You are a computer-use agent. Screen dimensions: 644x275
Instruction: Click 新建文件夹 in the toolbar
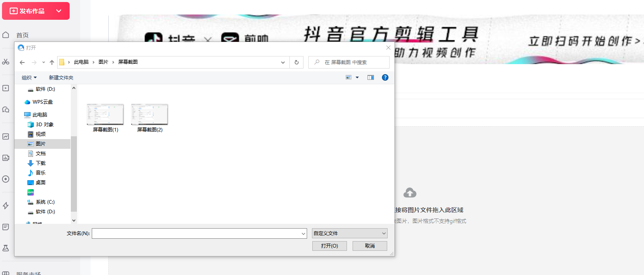pos(61,77)
